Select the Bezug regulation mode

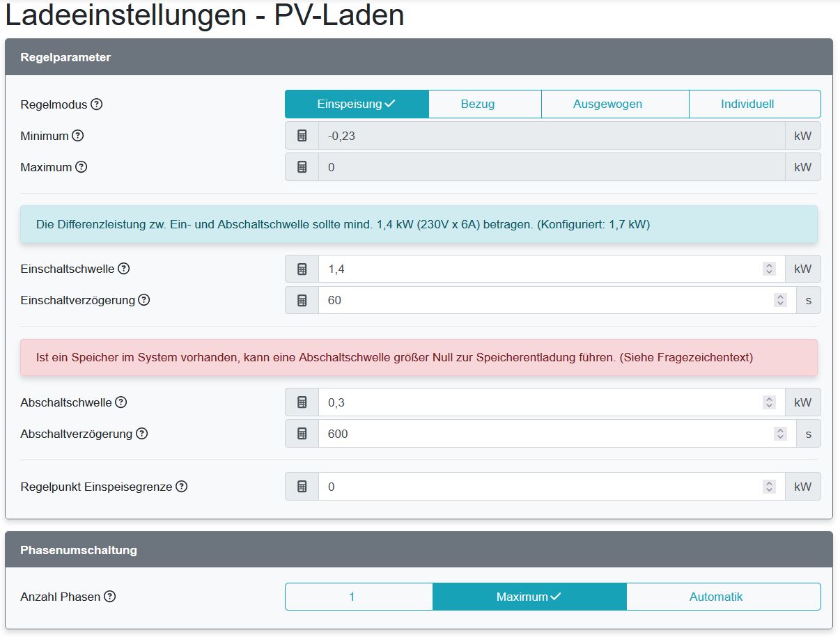[x=485, y=103]
